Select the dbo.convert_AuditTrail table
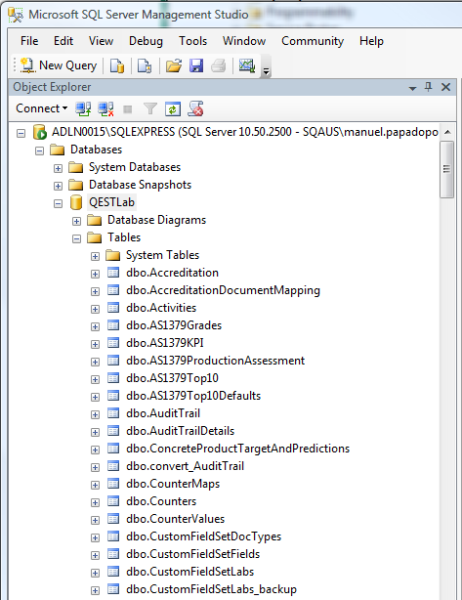 pyautogui.click(x=185, y=466)
